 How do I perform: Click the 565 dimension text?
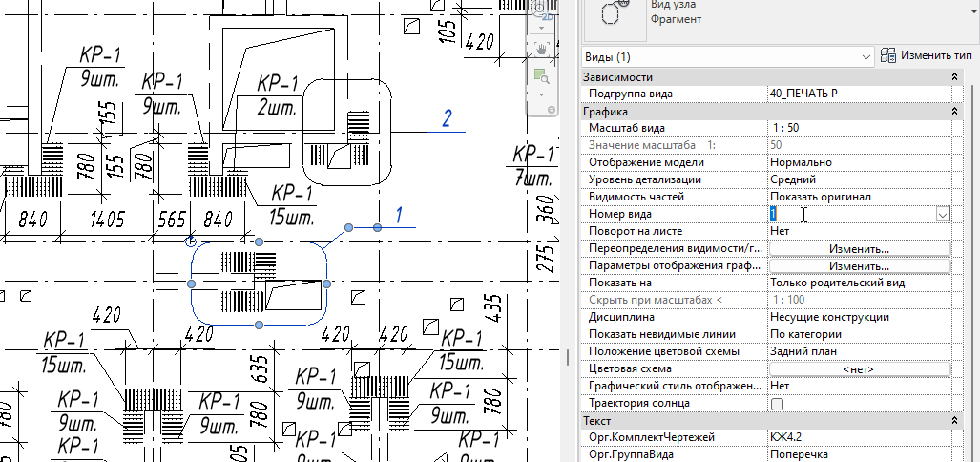(171, 220)
